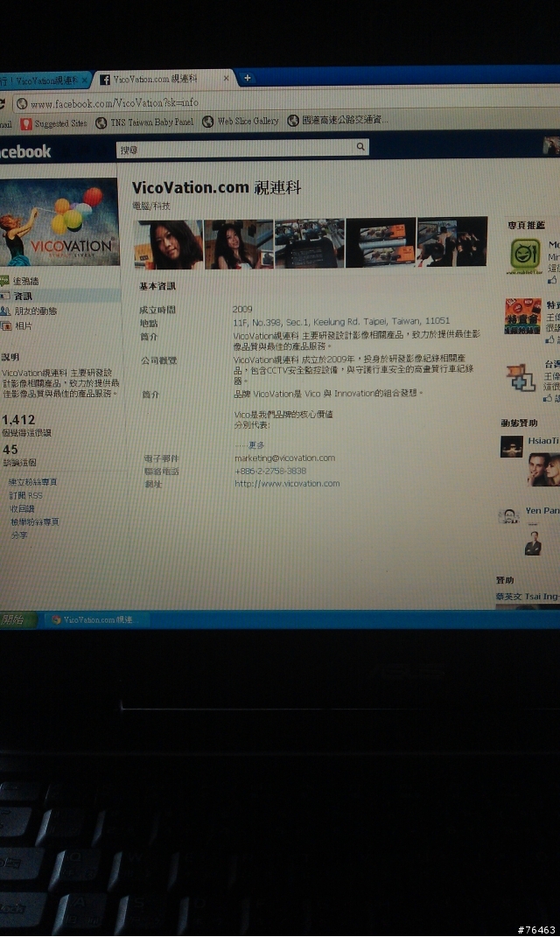Click the search magnifier icon

[x=360, y=146]
